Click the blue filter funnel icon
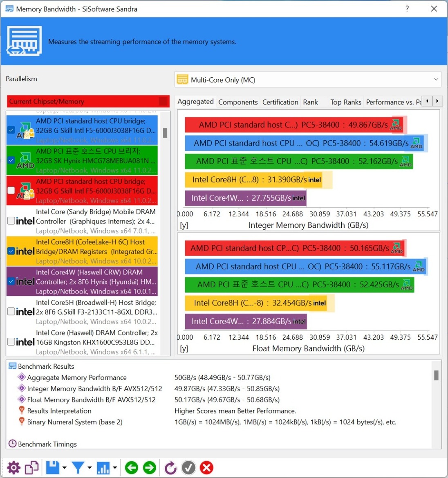The image size is (448, 478). tap(78, 468)
